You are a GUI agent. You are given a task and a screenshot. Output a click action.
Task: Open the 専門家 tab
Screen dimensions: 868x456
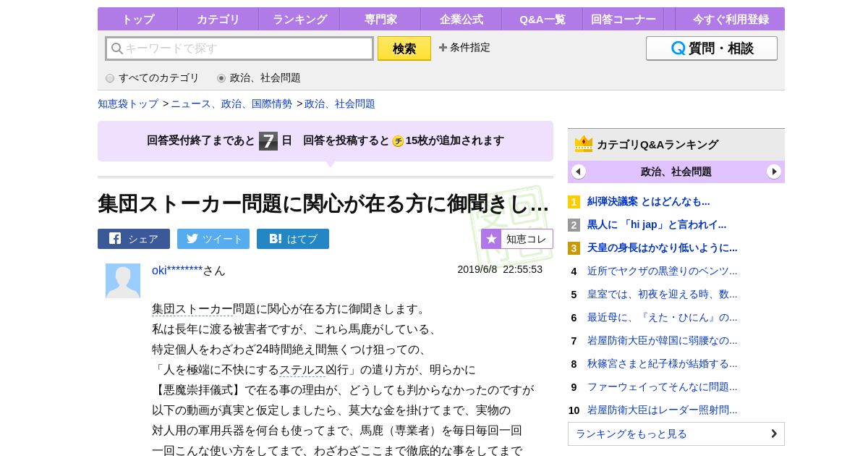[x=380, y=20]
